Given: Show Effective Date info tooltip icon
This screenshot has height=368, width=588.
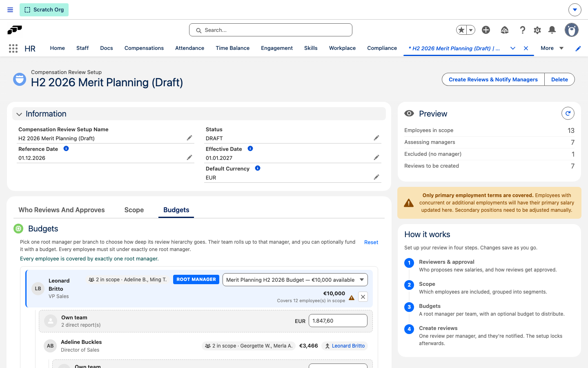Looking at the screenshot, I should pyautogui.click(x=250, y=148).
